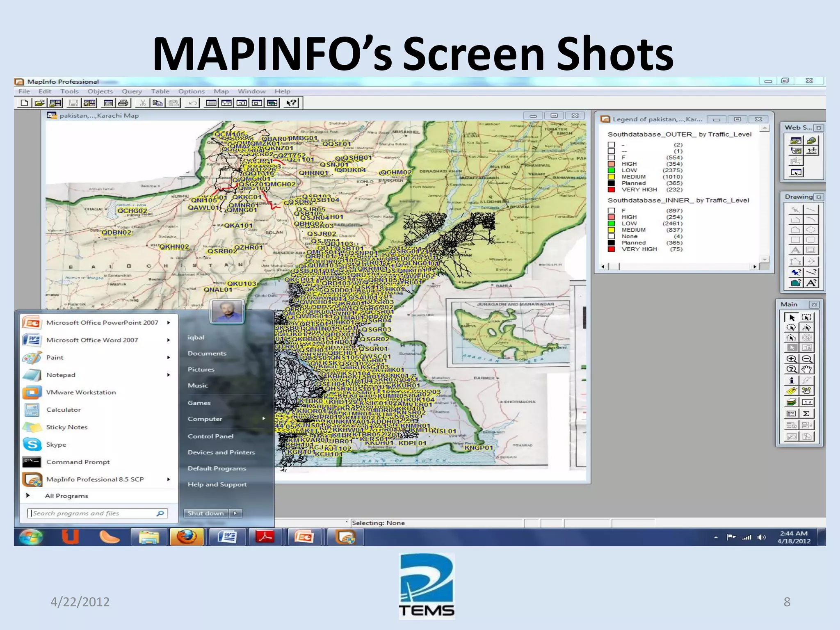Show hidden system tray icons arrow

tap(716, 537)
